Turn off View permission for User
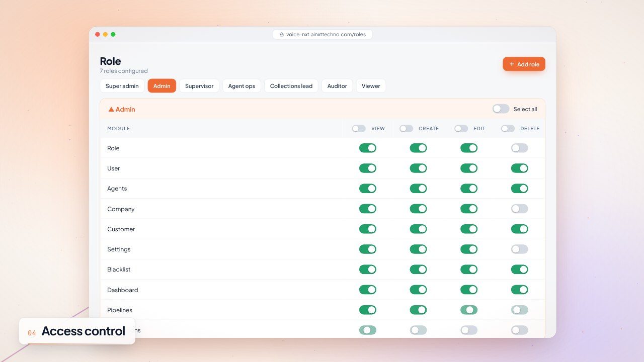Screen dimensions: 644x362 tap(368, 168)
